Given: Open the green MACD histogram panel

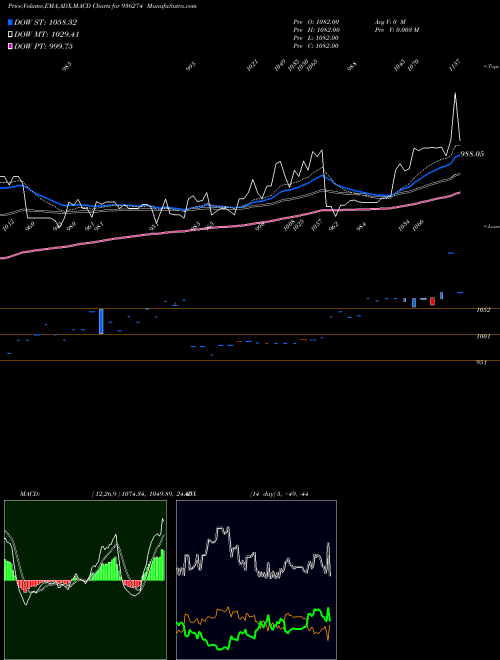Looking at the screenshot, I should point(85,580).
